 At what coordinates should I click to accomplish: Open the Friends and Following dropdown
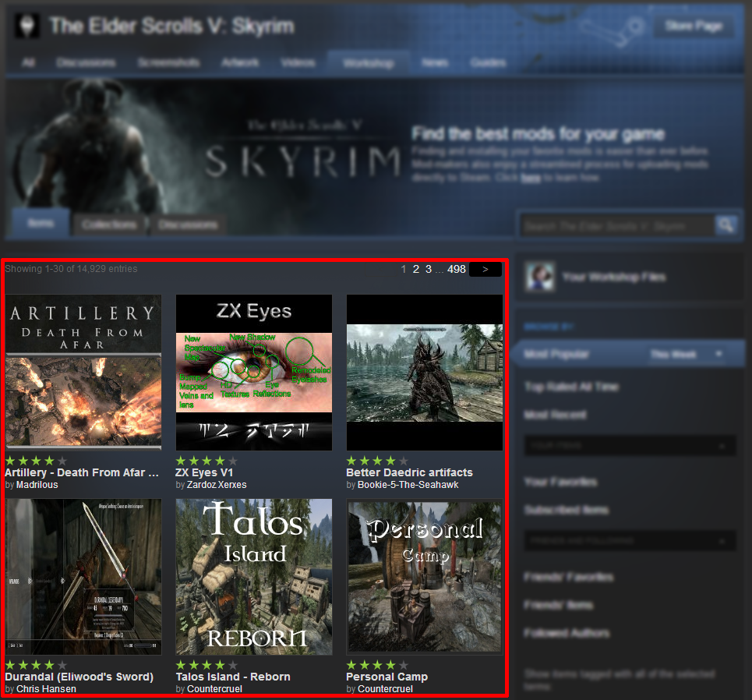coord(630,541)
